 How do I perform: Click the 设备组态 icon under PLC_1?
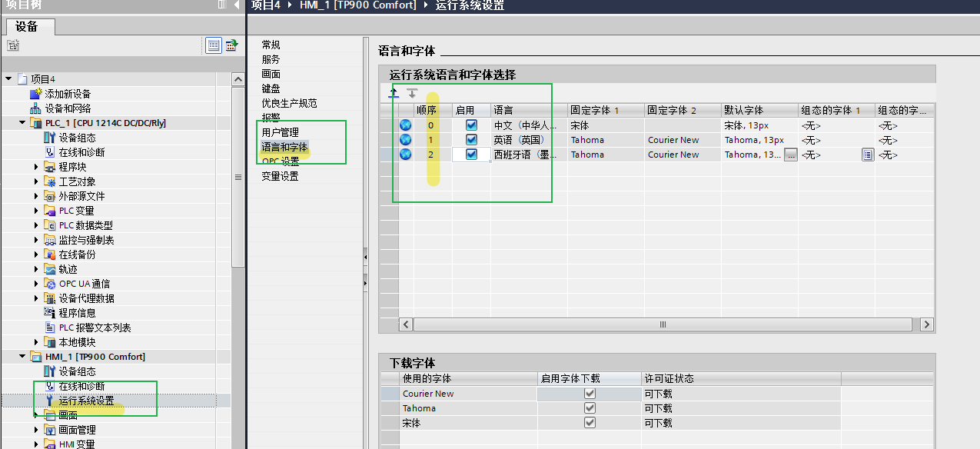tap(50, 138)
